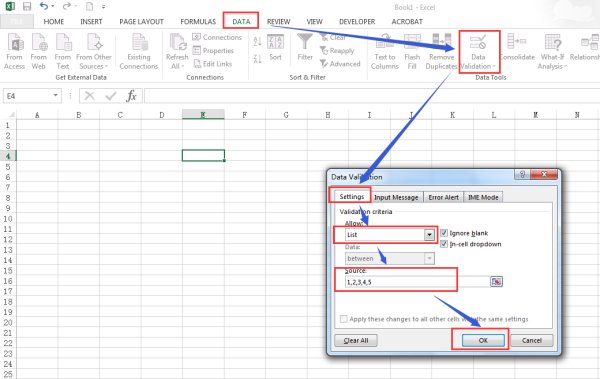The image size is (600, 379).
Task: Click the range selector icon beside Source
Action: [496, 282]
